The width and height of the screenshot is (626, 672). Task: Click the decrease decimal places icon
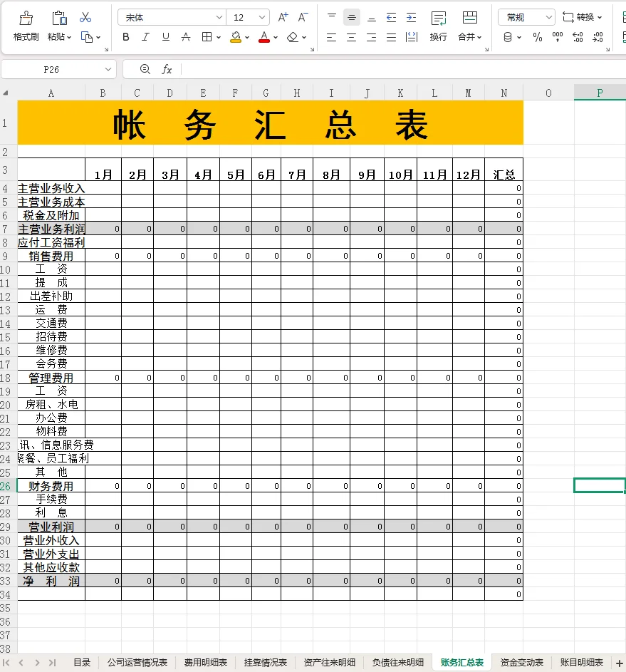click(x=598, y=37)
